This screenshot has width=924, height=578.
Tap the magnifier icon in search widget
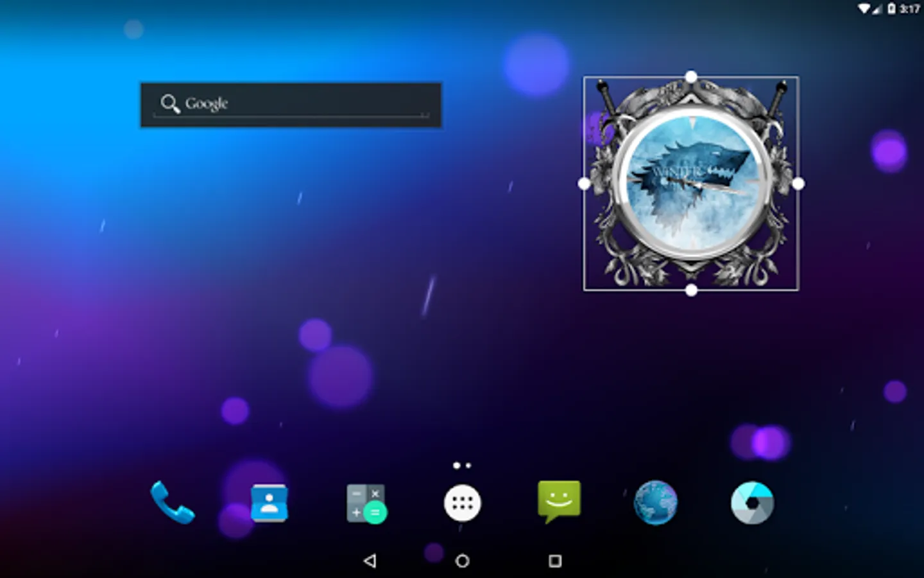point(170,103)
